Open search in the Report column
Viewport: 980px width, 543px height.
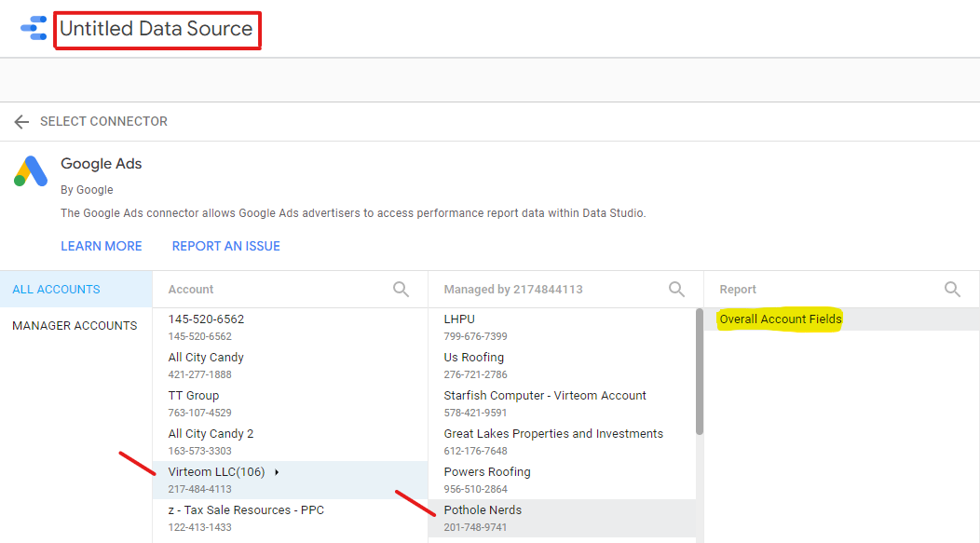952,290
